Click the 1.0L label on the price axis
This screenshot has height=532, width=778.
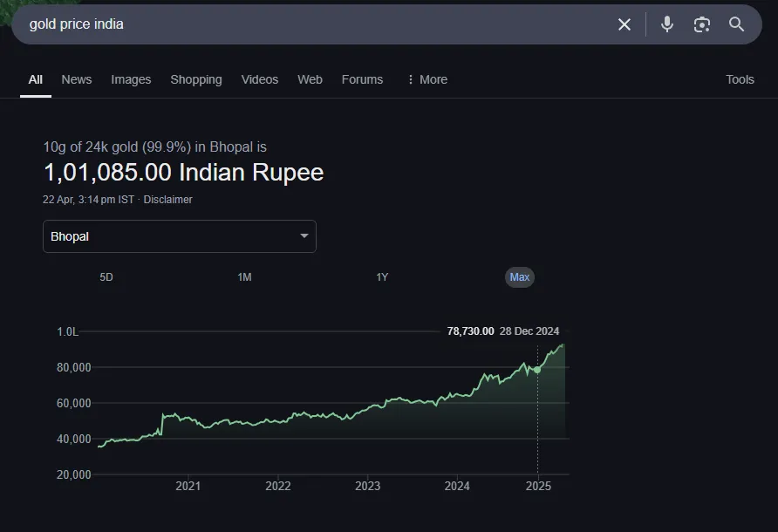(67, 331)
